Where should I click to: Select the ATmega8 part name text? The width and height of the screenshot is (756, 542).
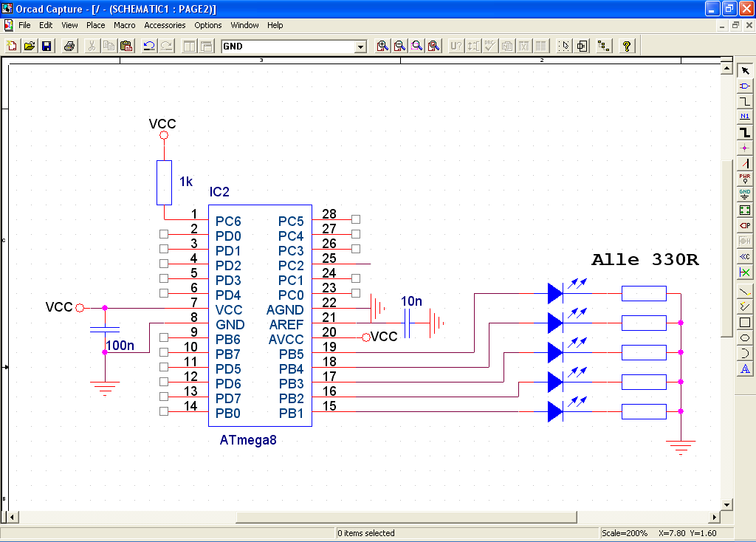tap(248, 440)
